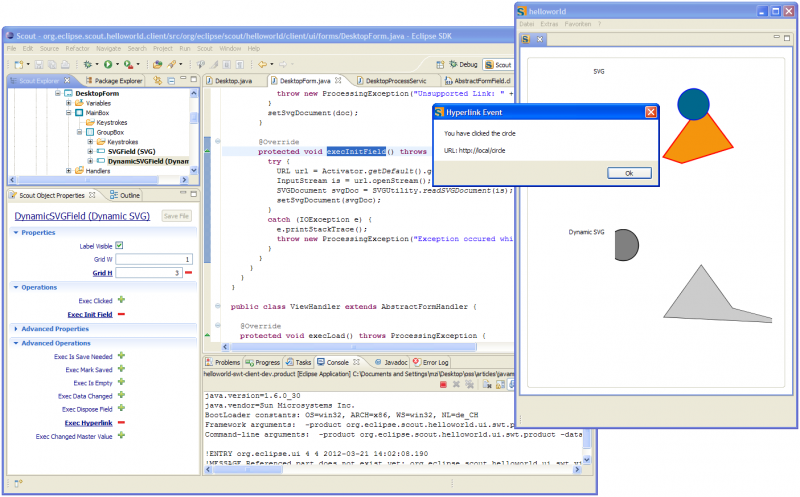Switch to the Desktop.java editor tab
Image resolution: width=800 pixels, height=497 pixels.
click(229, 81)
